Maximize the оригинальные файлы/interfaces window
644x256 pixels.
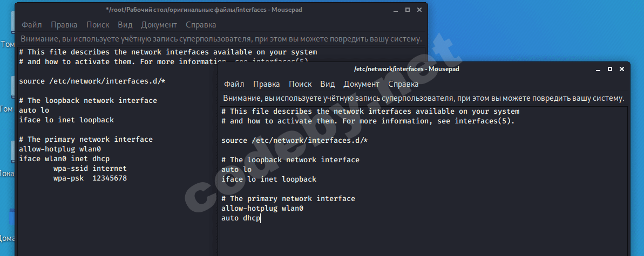408,10
